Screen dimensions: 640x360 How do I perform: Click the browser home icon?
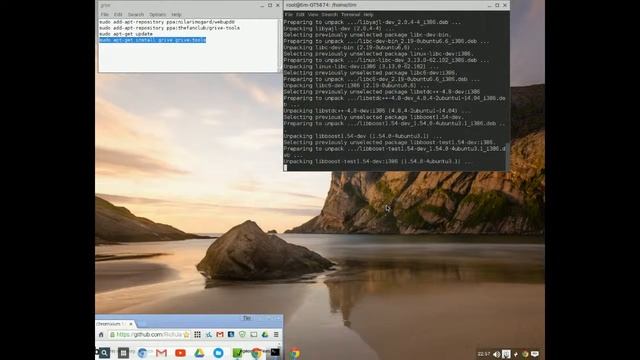point(101,335)
